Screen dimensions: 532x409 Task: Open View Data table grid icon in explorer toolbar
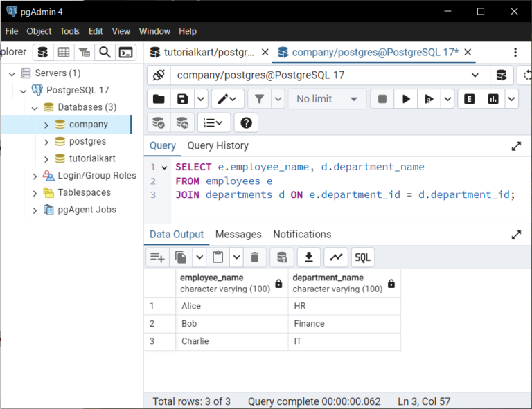click(64, 53)
